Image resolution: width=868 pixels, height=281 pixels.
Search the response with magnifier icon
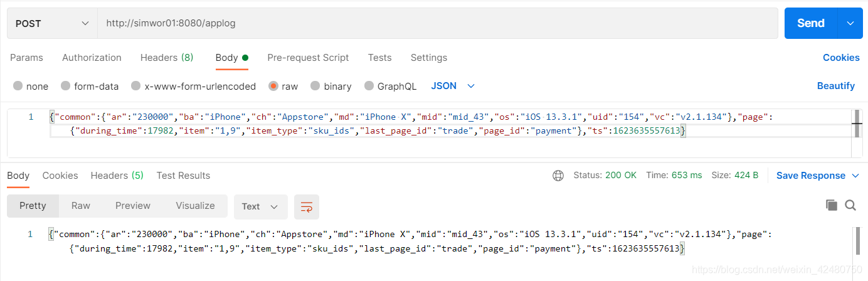coord(850,205)
